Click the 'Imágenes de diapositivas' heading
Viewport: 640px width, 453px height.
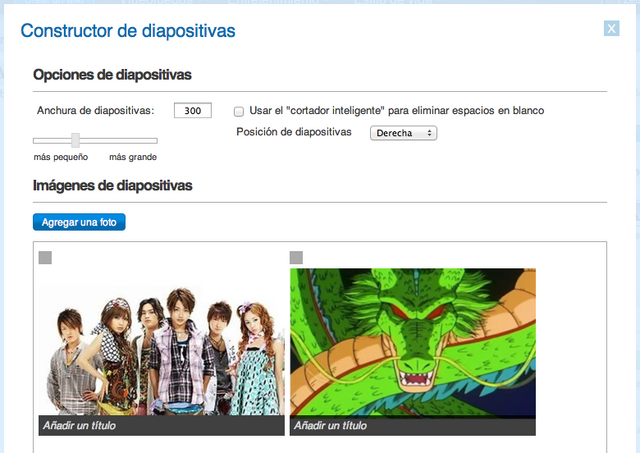point(113,186)
